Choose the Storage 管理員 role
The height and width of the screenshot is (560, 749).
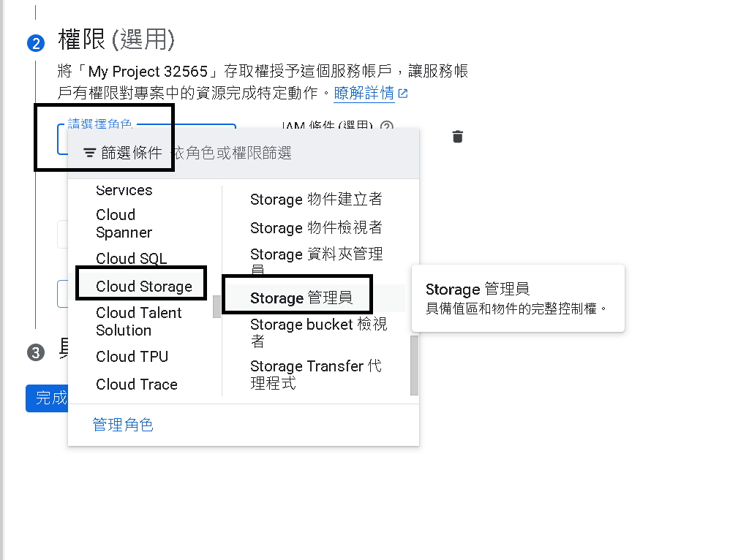[x=301, y=298]
